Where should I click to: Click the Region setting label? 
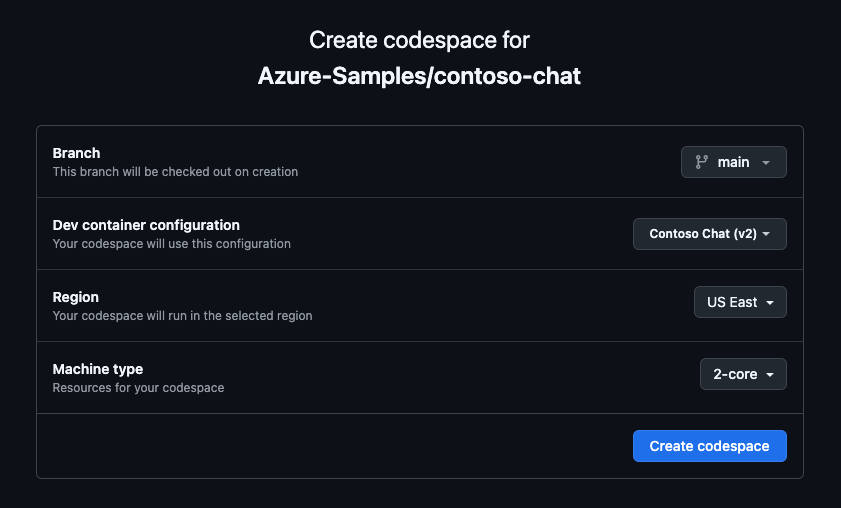pos(76,297)
